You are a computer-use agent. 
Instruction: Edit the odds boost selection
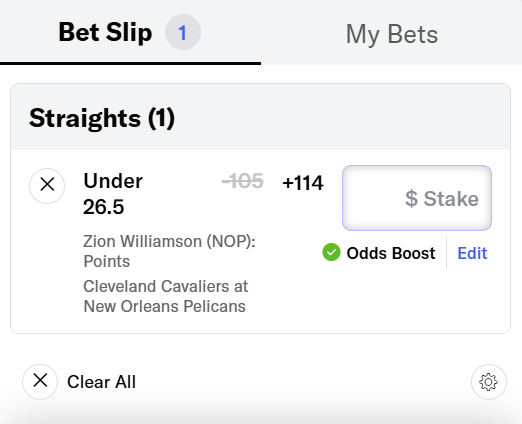pyautogui.click(x=472, y=253)
